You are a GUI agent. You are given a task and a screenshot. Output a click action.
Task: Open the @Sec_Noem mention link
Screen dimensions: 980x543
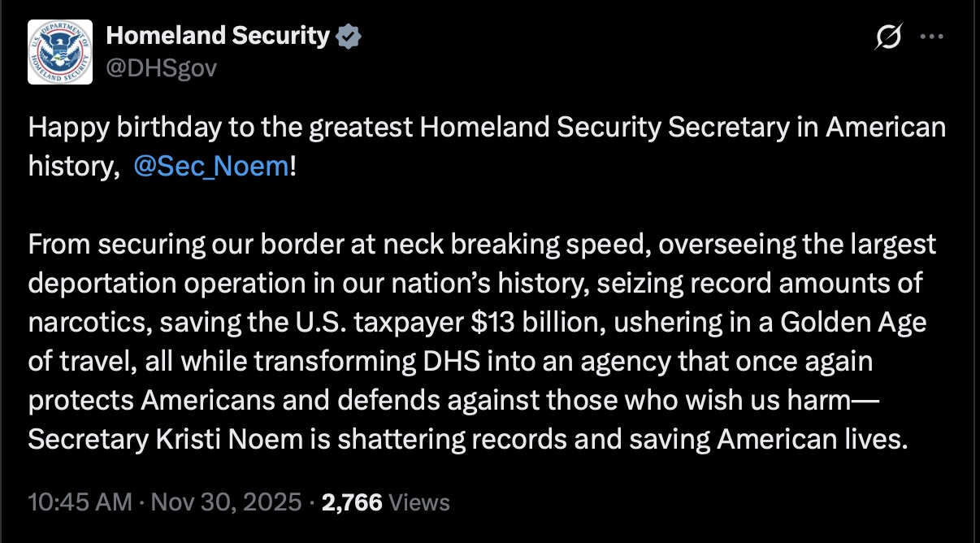(x=210, y=167)
